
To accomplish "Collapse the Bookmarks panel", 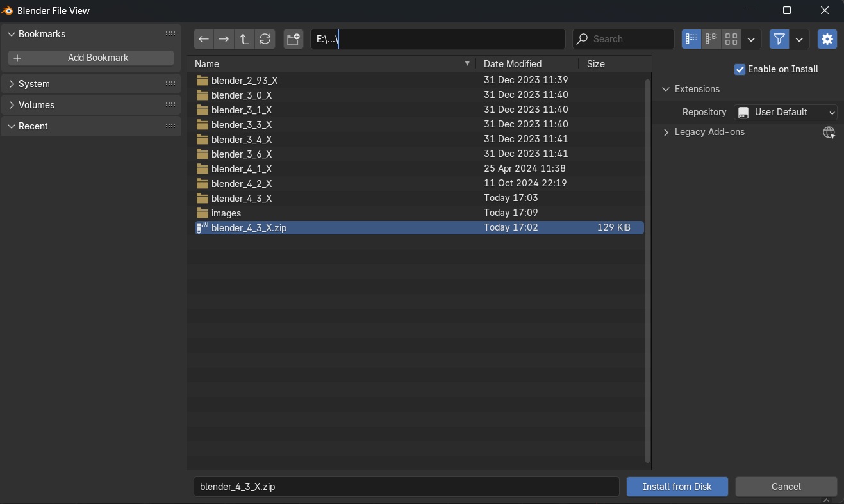I will (x=12, y=34).
